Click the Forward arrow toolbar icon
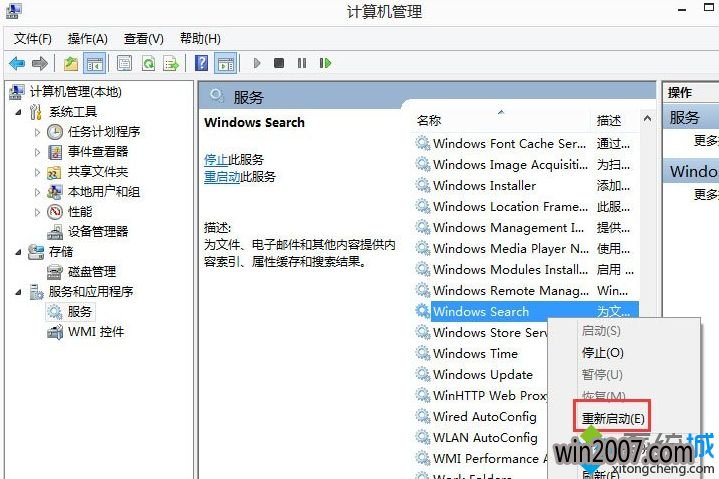 (40, 63)
